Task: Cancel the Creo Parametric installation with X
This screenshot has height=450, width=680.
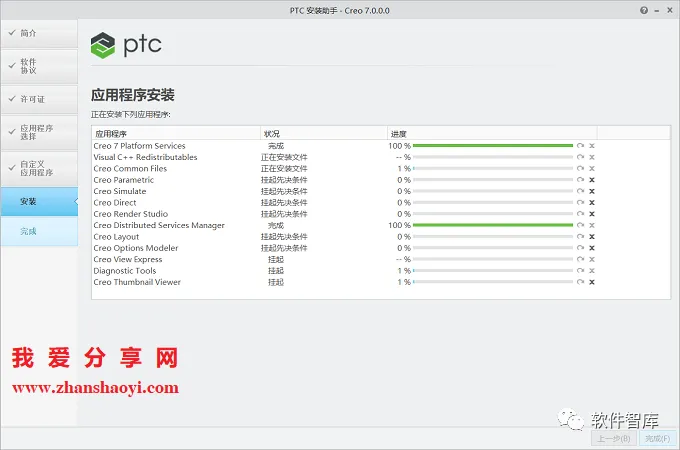Action: click(592, 179)
